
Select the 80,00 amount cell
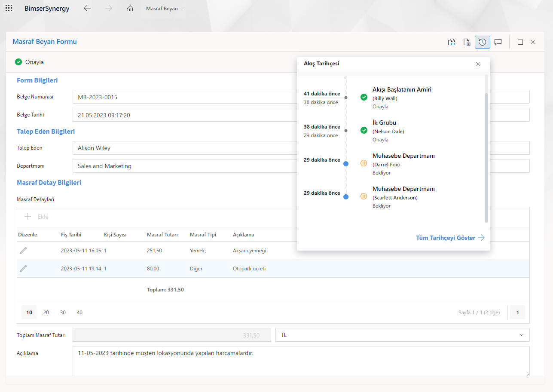153,269
